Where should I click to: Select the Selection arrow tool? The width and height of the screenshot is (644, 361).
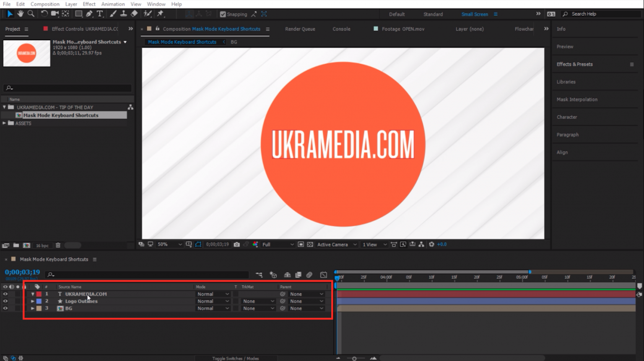tap(10, 14)
